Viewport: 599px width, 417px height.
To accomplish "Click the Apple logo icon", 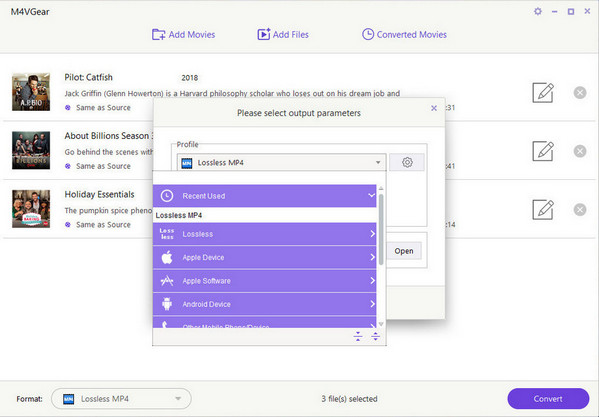I will click(167, 257).
